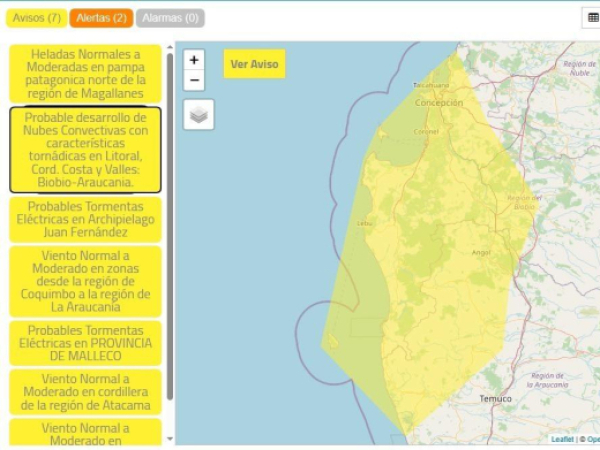Click the table view icon

592,17
